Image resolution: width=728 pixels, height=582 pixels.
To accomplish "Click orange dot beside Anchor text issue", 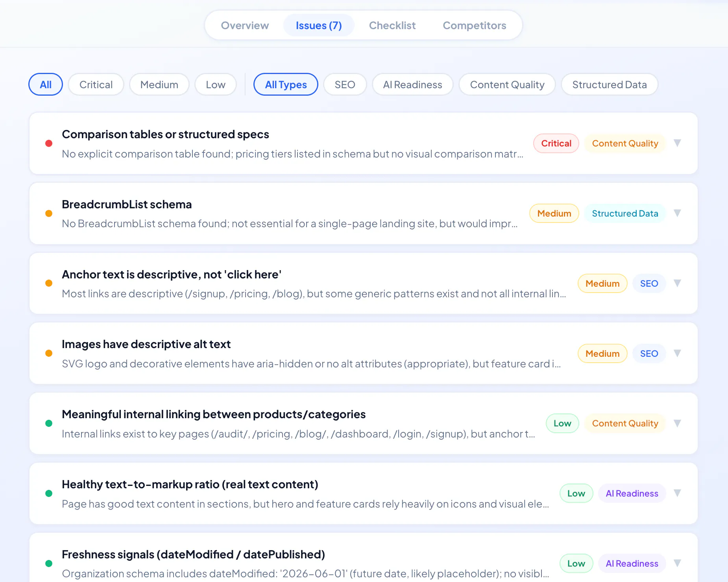I will (49, 283).
